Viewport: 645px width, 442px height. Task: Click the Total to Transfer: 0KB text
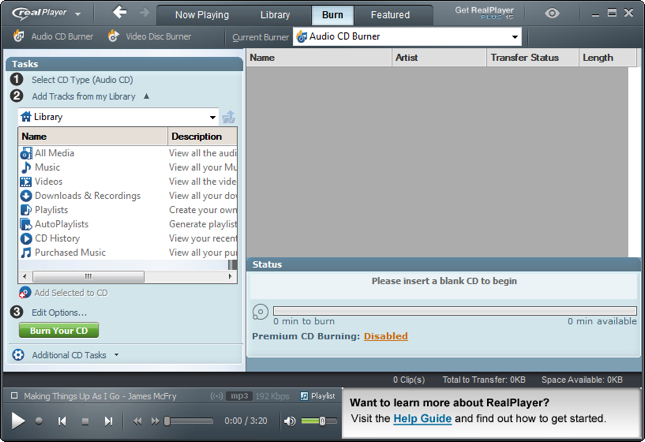484,380
